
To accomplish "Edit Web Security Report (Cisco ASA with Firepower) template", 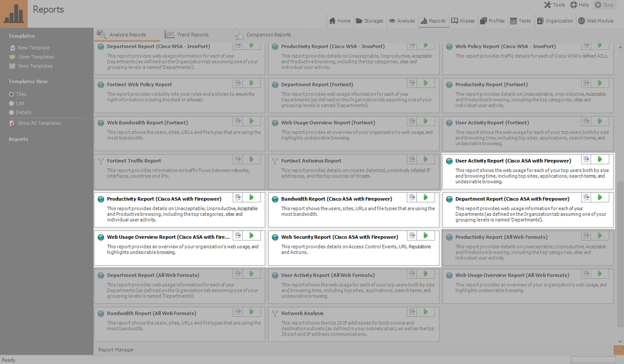I will [412, 236].
